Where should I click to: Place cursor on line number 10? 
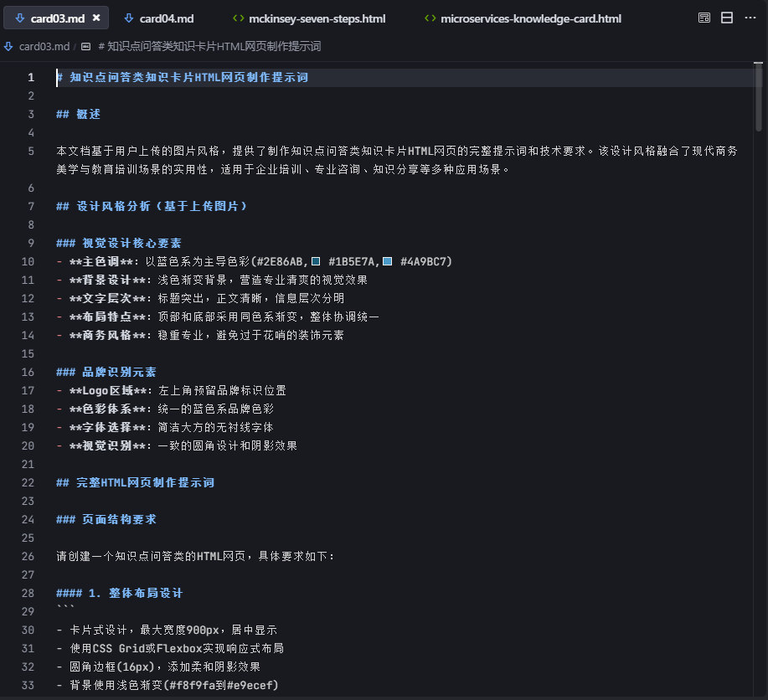tap(28, 261)
